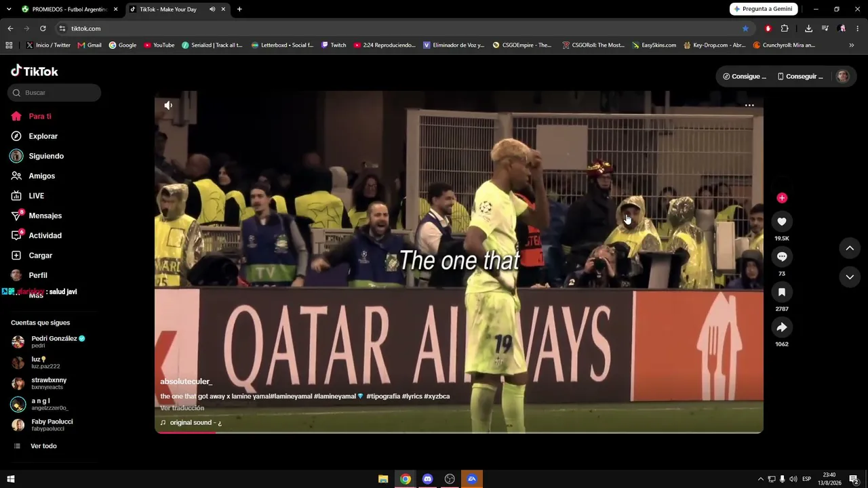Image resolution: width=868 pixels, height=488 pixels.
Task: Open the TikTok profile avatar menu
Action: 843,77
